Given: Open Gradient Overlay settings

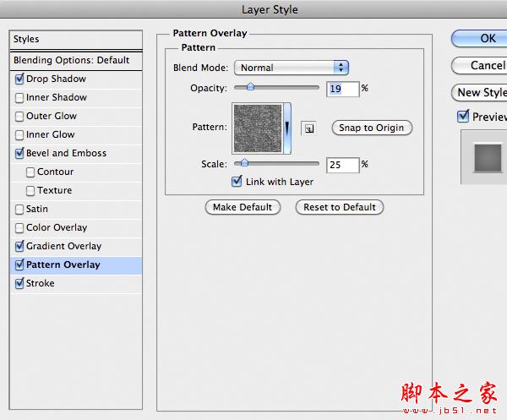Looking at the screenshot, I should pos(63,247).
